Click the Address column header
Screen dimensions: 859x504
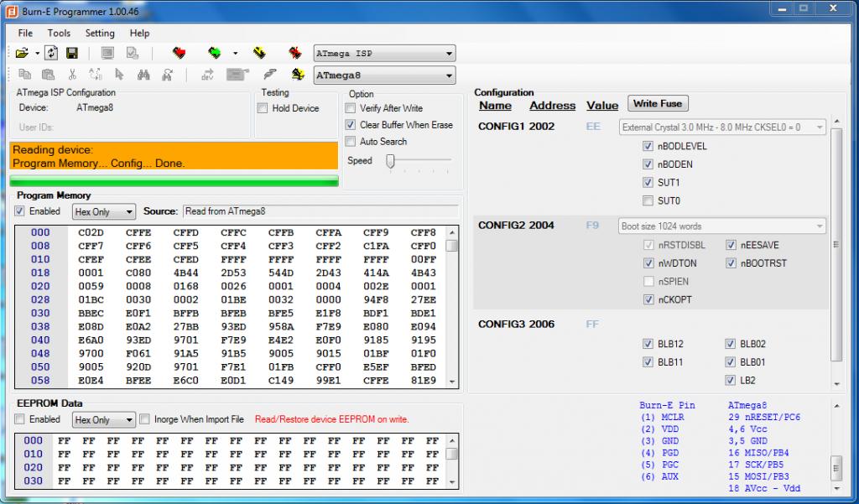(x=552, y=106)
